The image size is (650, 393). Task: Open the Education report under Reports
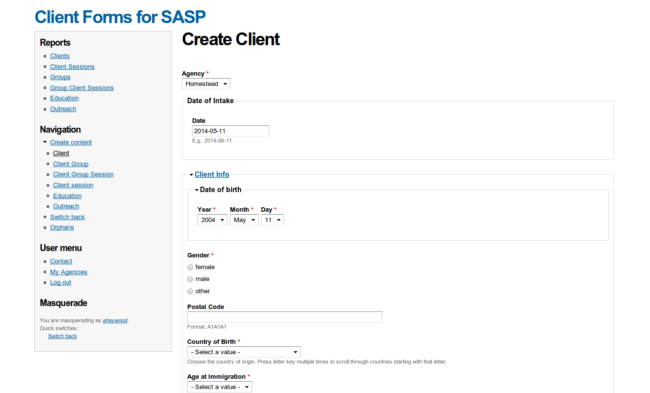[x=64, y=98]
